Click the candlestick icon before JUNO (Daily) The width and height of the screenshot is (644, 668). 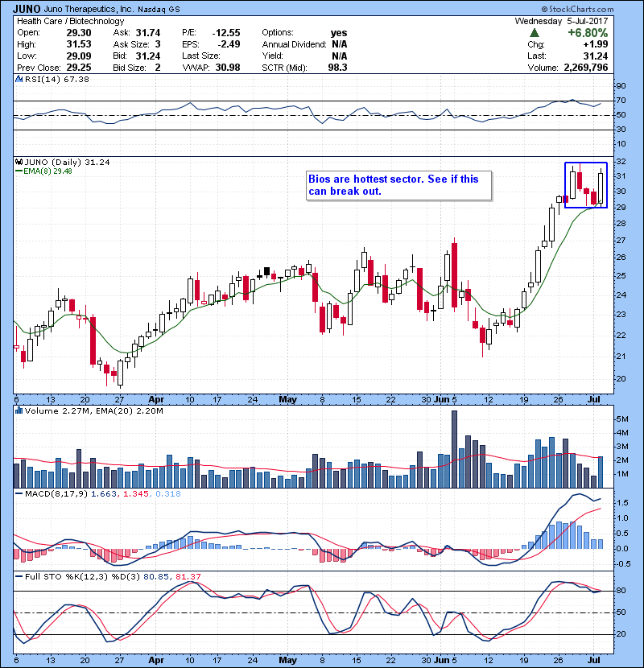19,162
